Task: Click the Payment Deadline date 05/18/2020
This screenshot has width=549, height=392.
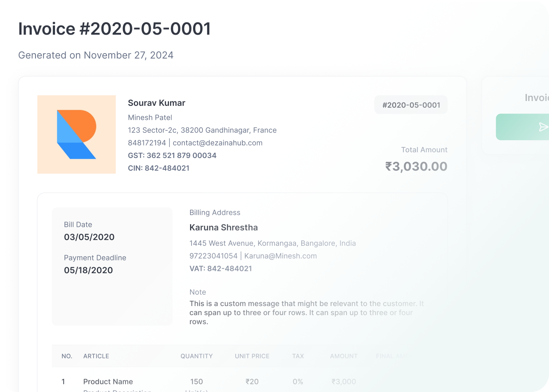Action: click(89, 270)
